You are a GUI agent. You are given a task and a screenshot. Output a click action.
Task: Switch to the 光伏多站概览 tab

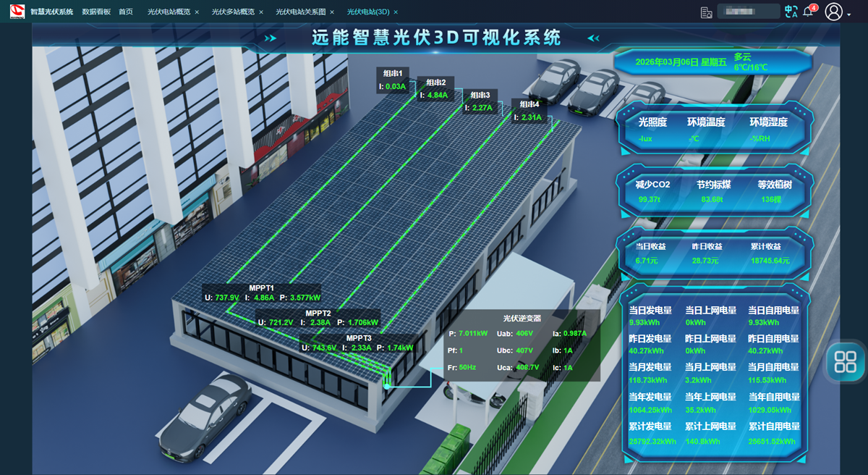point(233,12)
